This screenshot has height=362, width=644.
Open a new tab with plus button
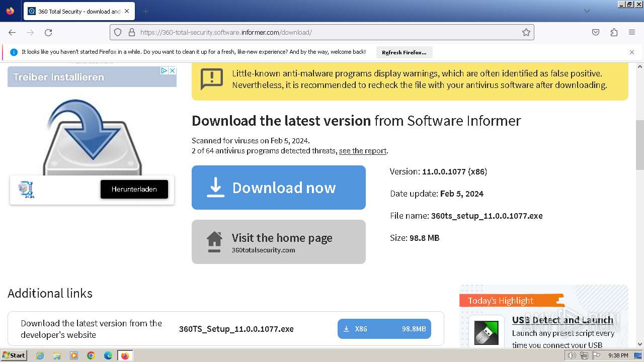(x=145, y=11)
